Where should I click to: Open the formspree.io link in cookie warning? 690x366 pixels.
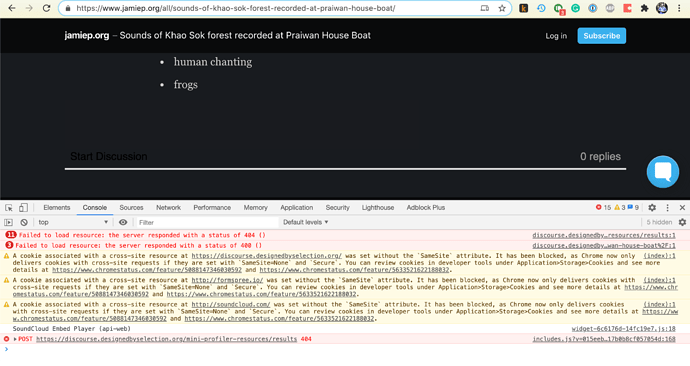pyautogui.click(x=227, y=280)
